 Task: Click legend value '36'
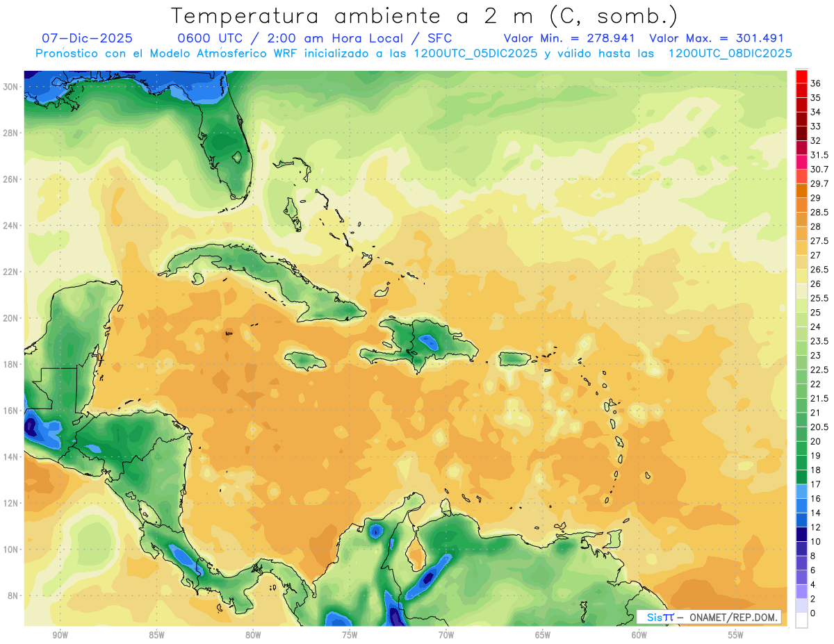(x=816, y=83)
